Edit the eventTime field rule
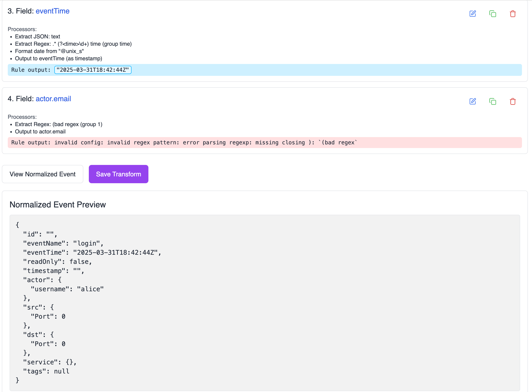 point(472,14)
